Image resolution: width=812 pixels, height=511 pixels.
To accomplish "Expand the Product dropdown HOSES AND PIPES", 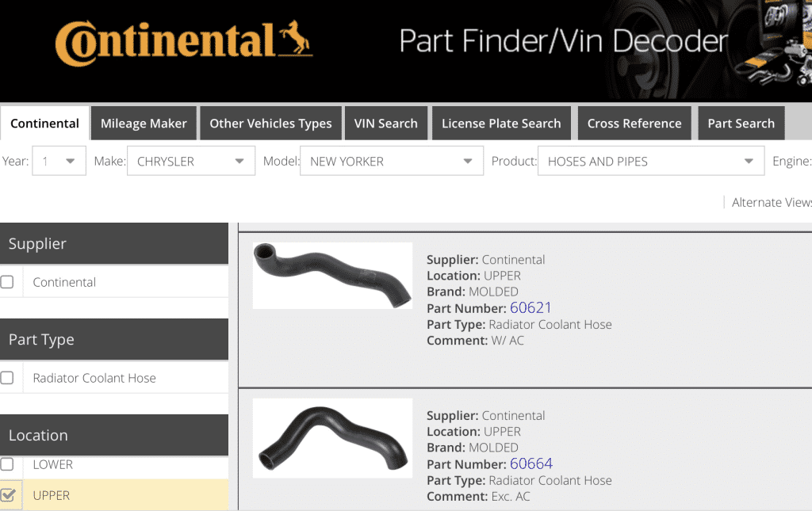I will 650,161.
